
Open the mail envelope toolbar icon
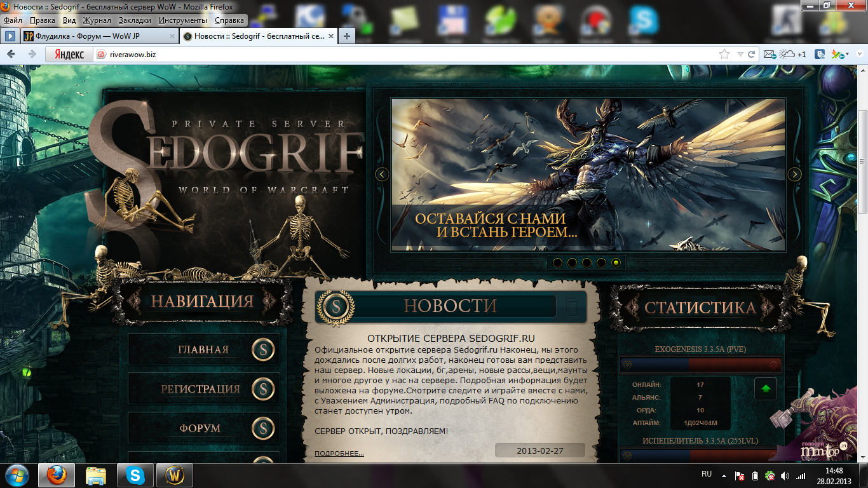(770, 55)
